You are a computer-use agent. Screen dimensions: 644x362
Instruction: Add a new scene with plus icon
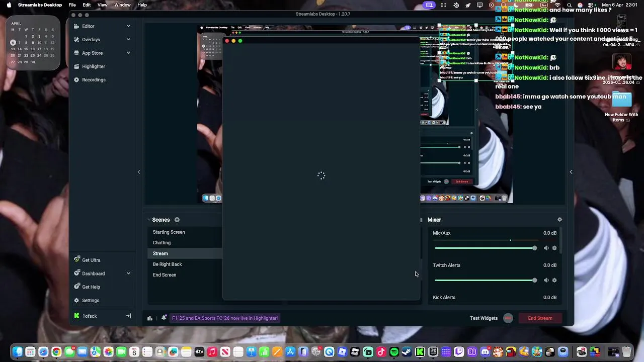(177, 220)
